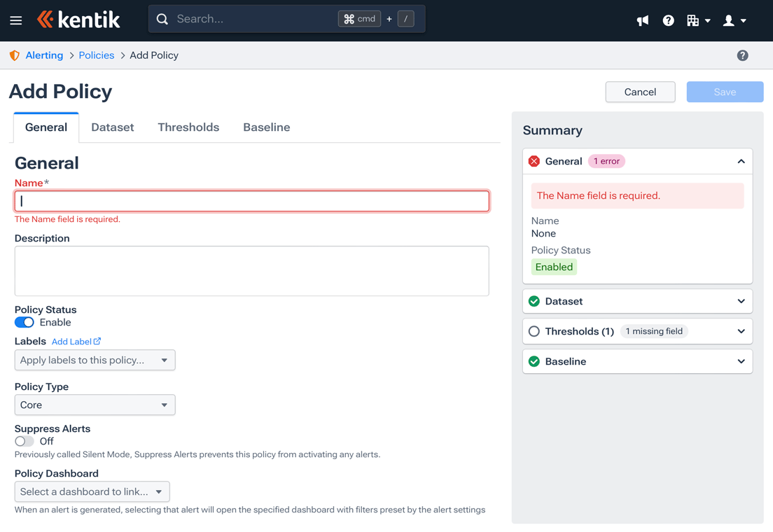Click the Kentik logo
773x532 pixels.
[78, 20]
